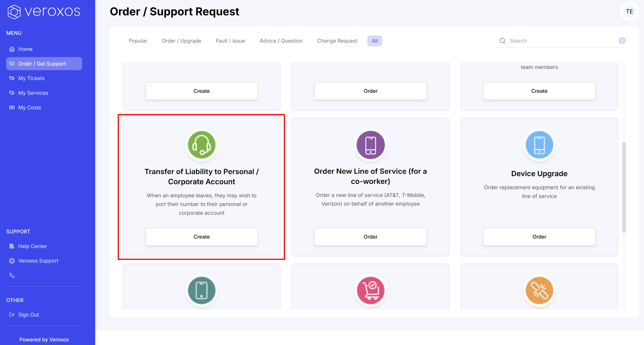Click the vertical scrollbar thumb of card list
644x345 pixels.
(x=624, y=188)
